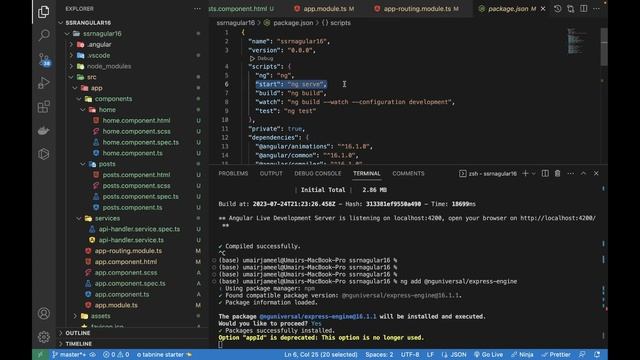Open timeline history icon in editor toolbar
The width and height of the screenshot is (640, 360).
(x=557, y=9)
